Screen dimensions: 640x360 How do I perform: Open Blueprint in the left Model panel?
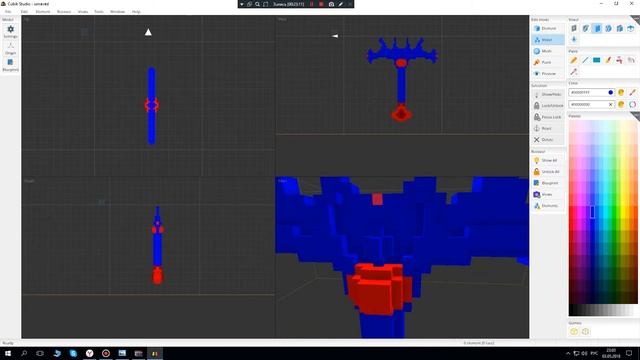[10, 64]
